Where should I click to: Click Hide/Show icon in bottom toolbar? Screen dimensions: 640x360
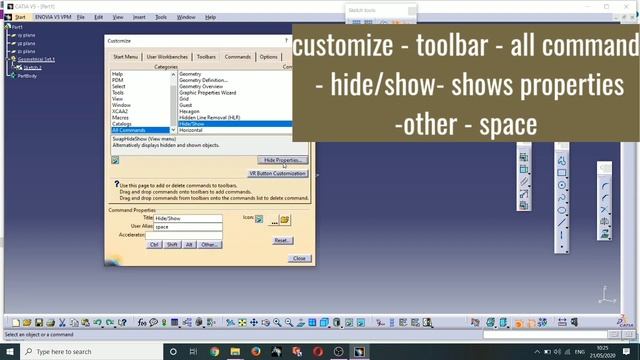pos(349,323)
